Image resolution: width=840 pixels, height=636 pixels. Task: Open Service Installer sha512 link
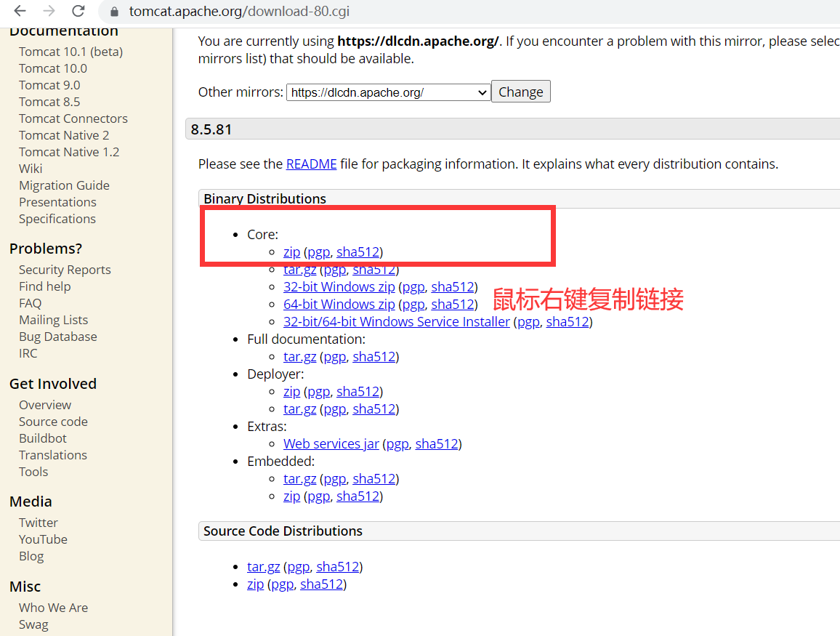[x=568, y=321]
